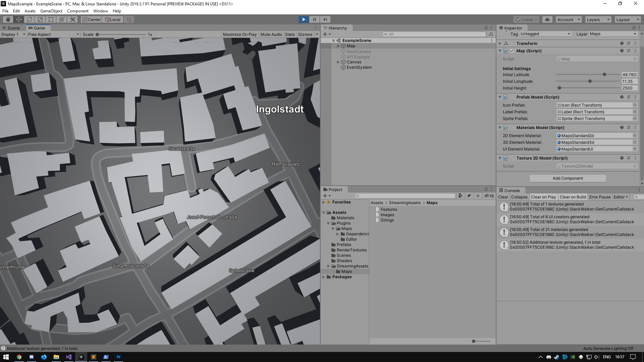
Task: Disable the Map script checkbox
Action: coord(512,51)
